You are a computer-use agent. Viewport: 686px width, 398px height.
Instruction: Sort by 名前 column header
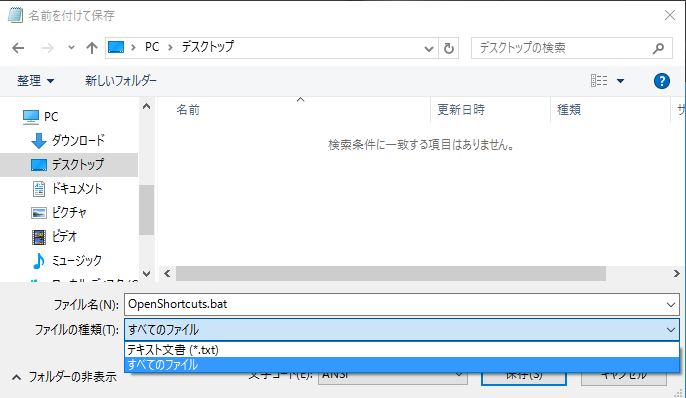tap(188, 110)
